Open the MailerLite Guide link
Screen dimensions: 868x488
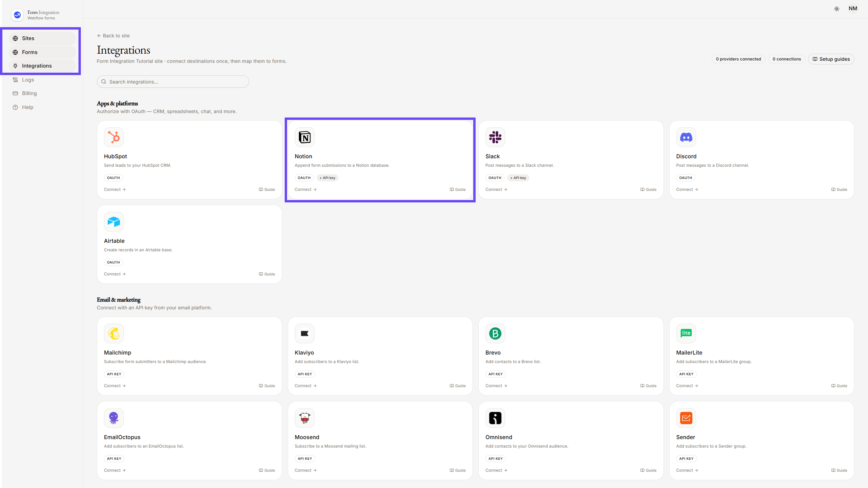point(839,386)
